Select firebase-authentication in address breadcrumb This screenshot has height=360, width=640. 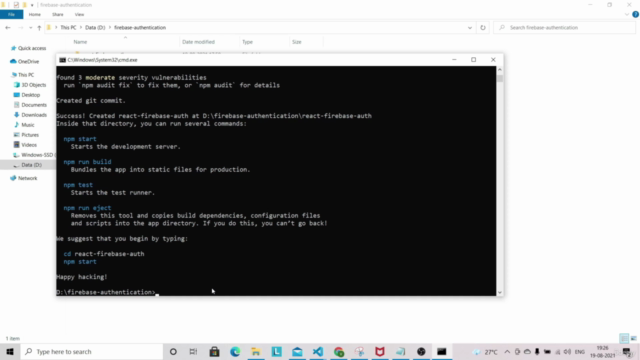pyautogui.click(x=140, y=27)
